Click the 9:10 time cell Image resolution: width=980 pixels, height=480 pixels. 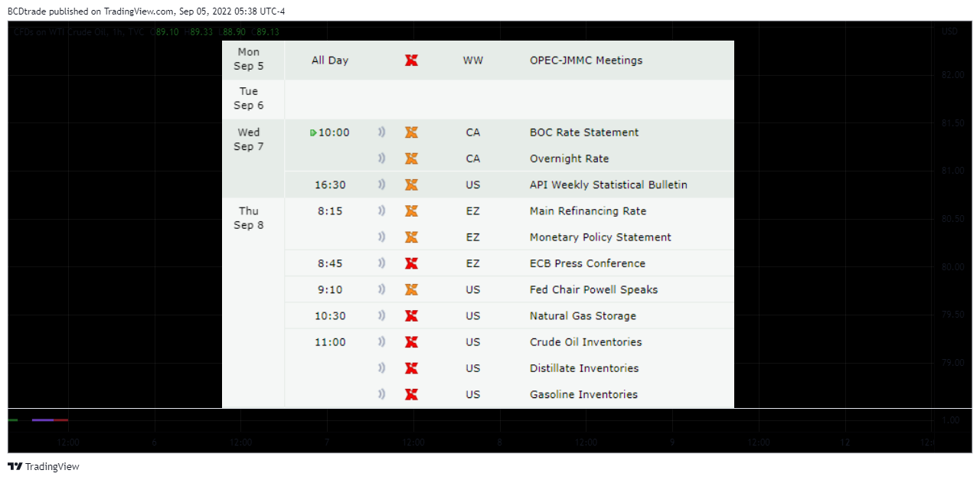[x=330, y=289]
